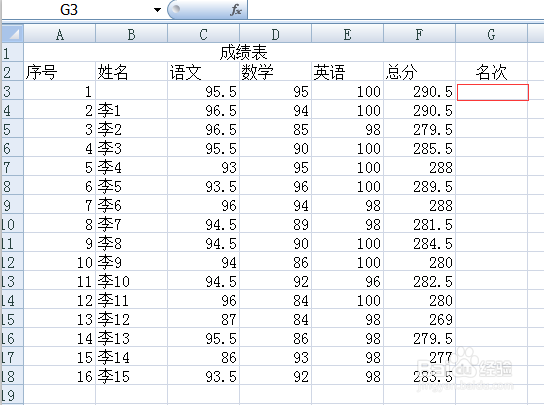This screenshot has height=405, width=544.
Task: Click the name cell 李12
Action: pyautogui.click(x=131, y=319)
